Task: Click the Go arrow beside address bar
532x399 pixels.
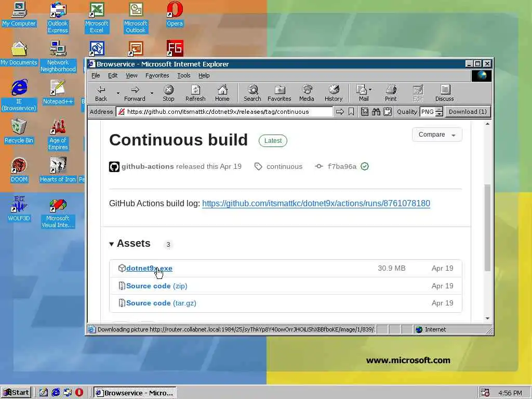Action: 340,112
